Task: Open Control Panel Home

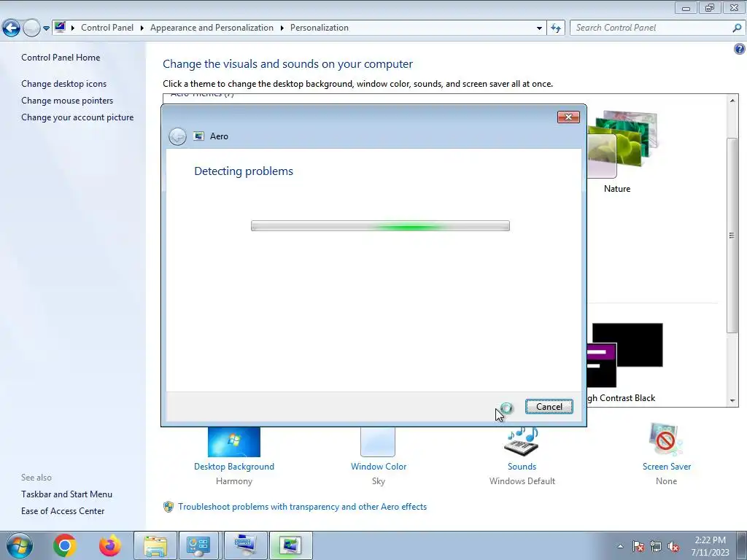Action: pyautogui.click(x=61, y=58)
